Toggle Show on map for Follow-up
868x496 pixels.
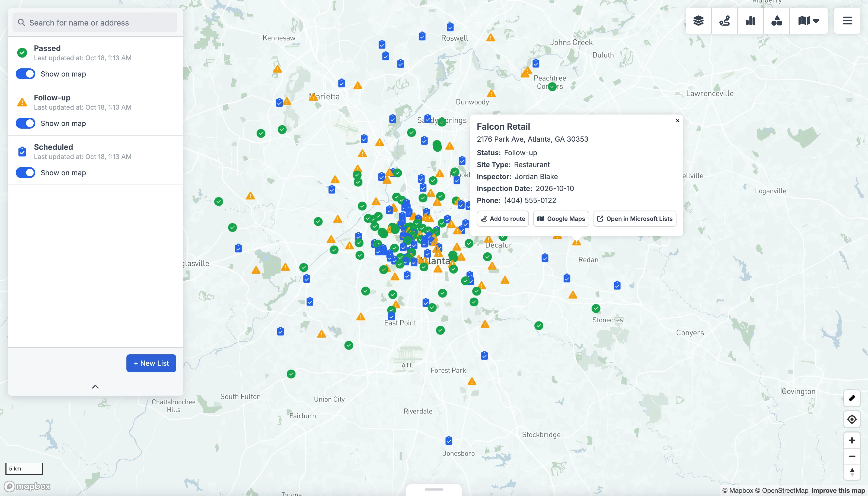pyautogui.click(x=25, y=123)
